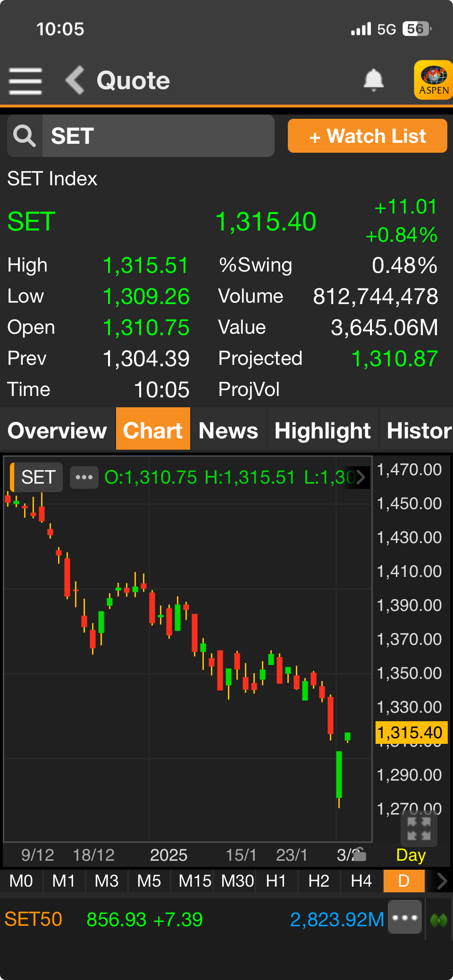Select the M5 timeframe
453x980 pixels.
(x=149, y=881)
